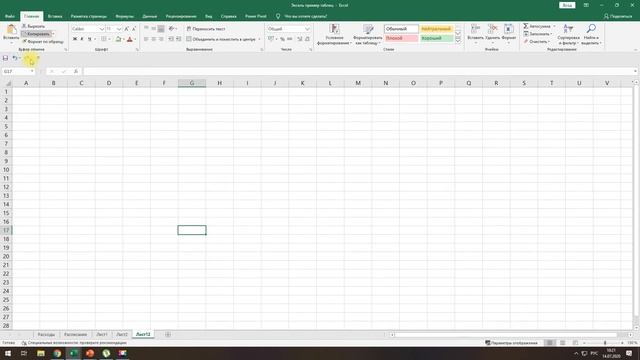This screenshot has width=640, height=360.
Task: Click the red font color A icon
Action: [130, 39]
